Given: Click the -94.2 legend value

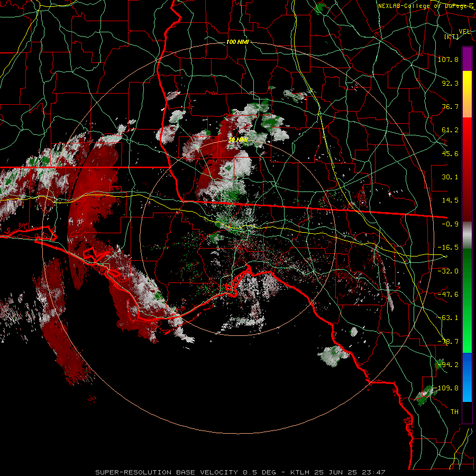Looking at the screenshot, I should click(448, 364).
